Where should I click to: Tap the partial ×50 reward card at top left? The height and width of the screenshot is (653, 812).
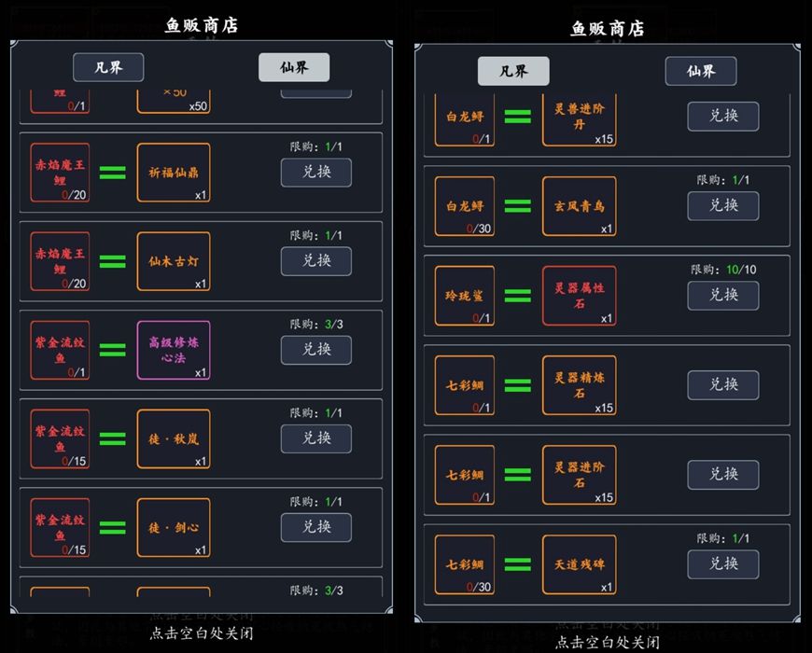click(x=174, y=102)
